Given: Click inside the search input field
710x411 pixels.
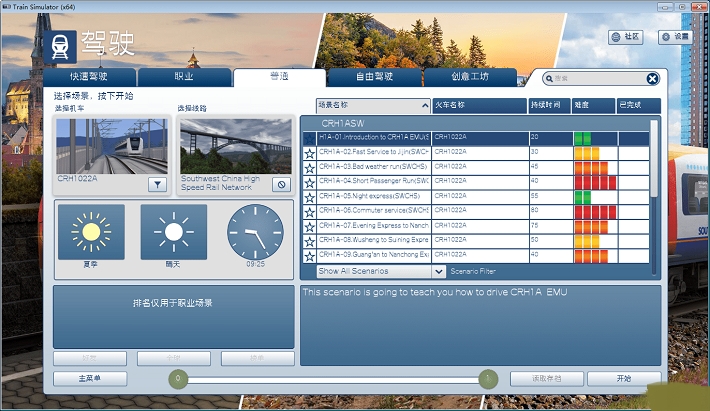Looking at the screenshot, I should tap(600, 79).
